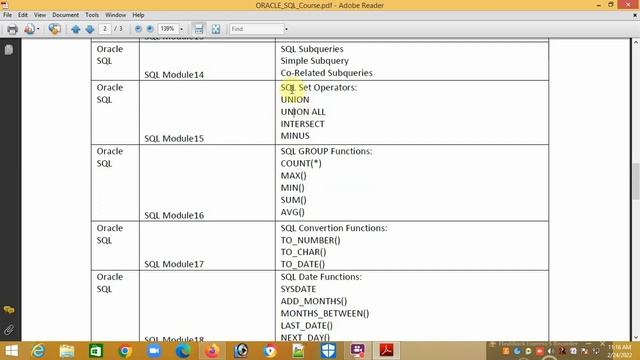The width and height of the screenshot is (640, 360).
Task: Open the Pages panel in left sidebar
Action: pos(9,50)
